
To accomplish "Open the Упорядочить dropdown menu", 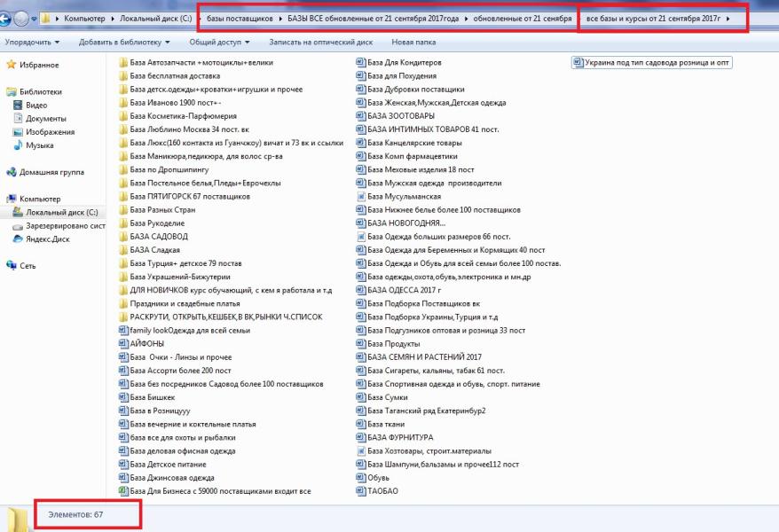I will (x=32, y=42).
